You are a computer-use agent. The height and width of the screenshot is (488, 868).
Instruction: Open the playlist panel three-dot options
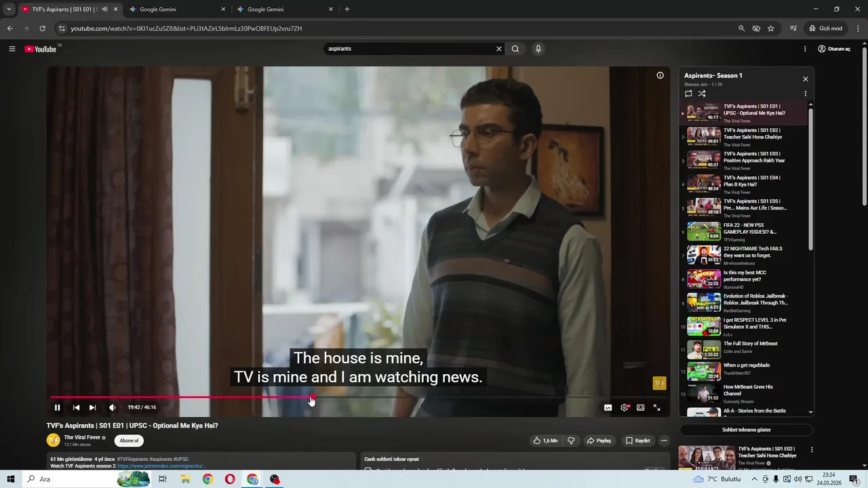[806, 94]
